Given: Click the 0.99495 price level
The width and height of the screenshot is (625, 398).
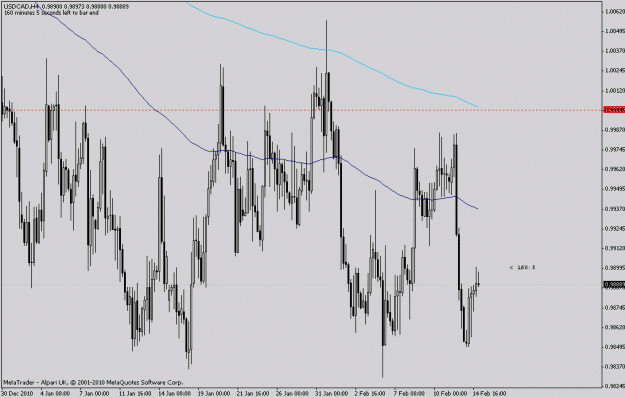Looking at the screenshot, I should point(615,189).
